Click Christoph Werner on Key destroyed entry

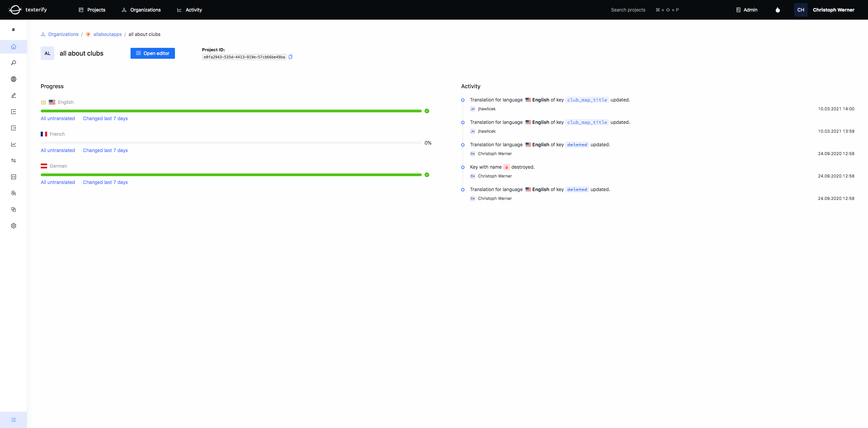tap(495, 176)
